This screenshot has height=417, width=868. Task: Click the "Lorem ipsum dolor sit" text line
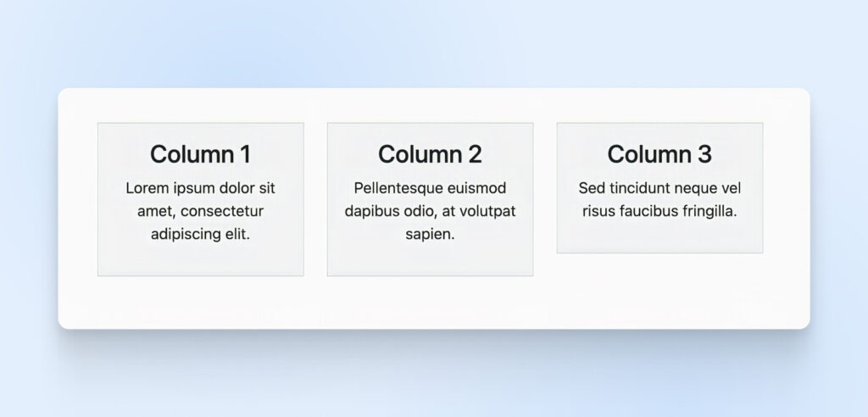point(200,188)
